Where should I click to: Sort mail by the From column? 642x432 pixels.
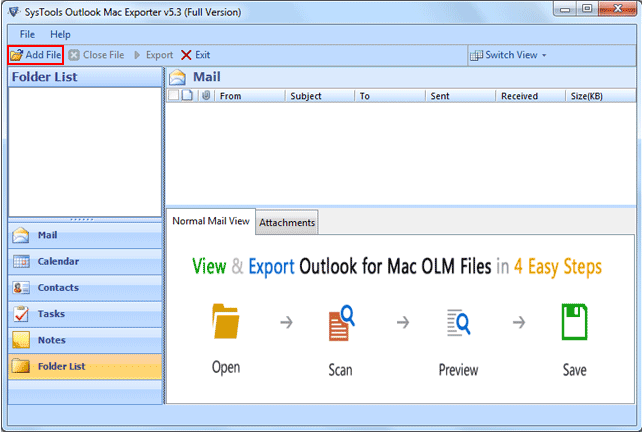[249, 96]
